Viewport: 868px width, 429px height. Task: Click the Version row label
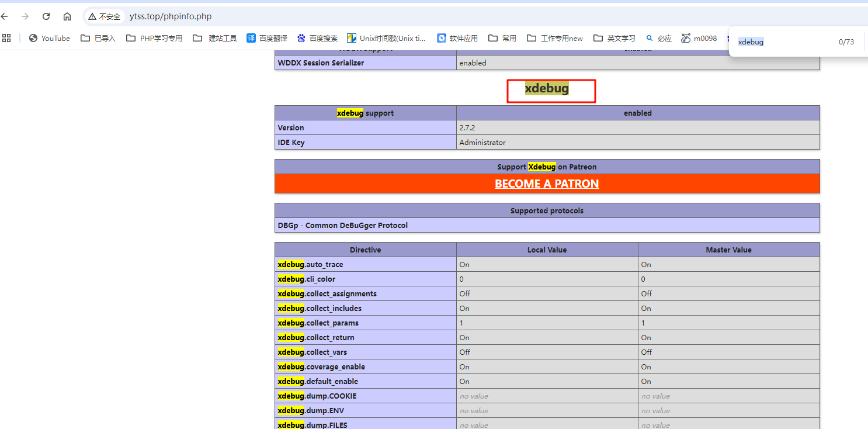click(x=291, y=127)
